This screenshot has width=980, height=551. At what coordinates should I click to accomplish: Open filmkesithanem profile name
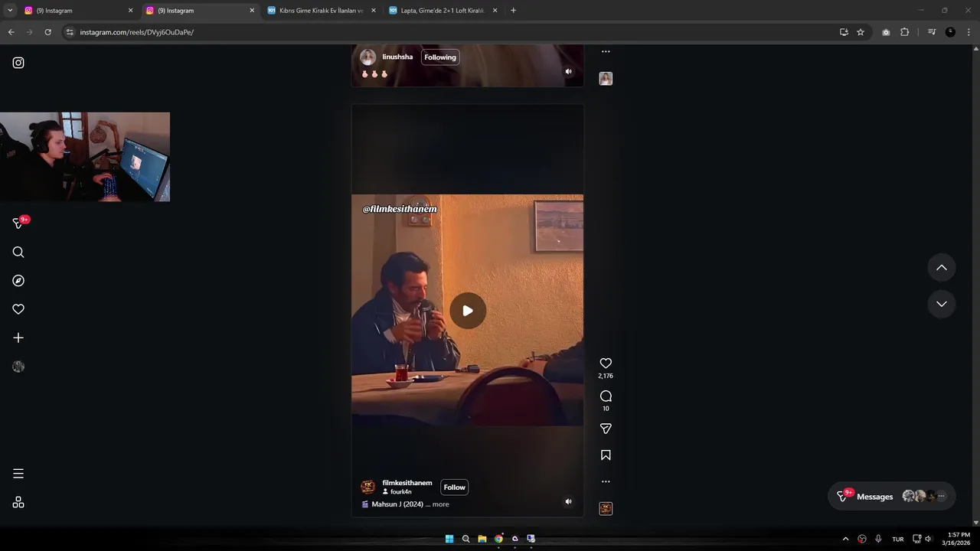coord(407,483)
